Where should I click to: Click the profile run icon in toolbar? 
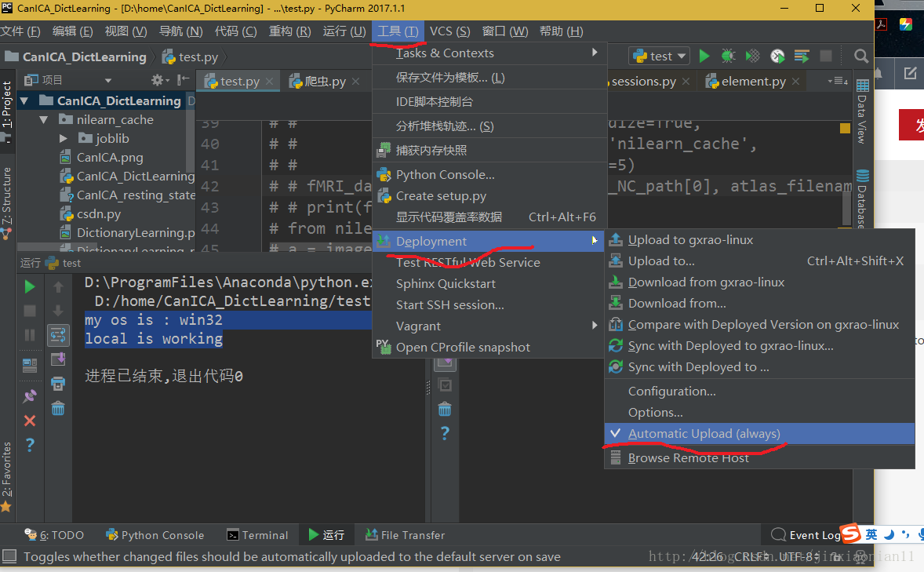(777, 56)
